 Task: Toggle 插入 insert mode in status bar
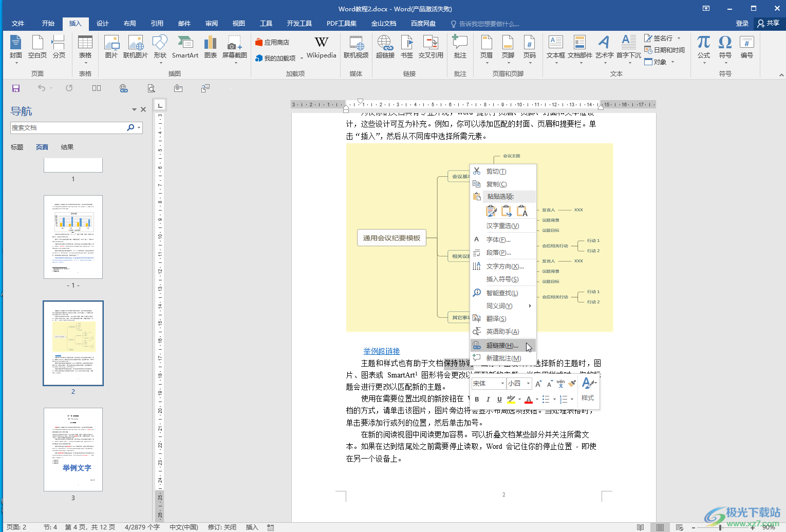coord(252,527)
